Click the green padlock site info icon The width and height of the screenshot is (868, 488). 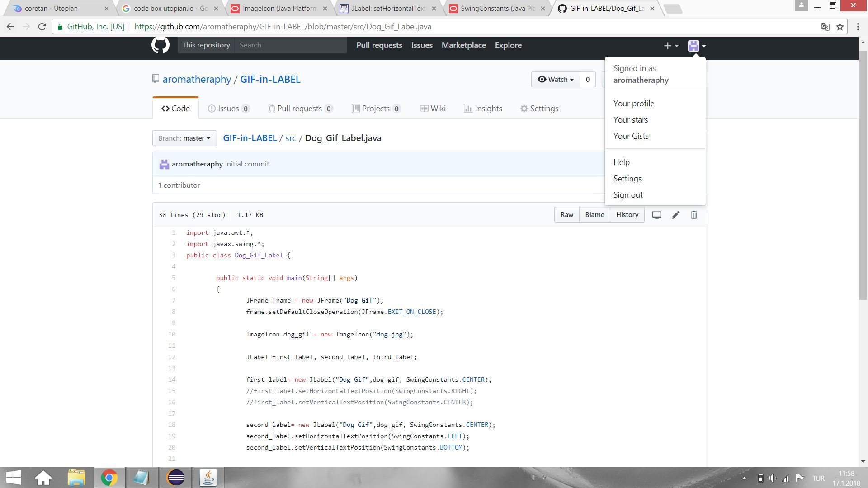tap(60, 27)
